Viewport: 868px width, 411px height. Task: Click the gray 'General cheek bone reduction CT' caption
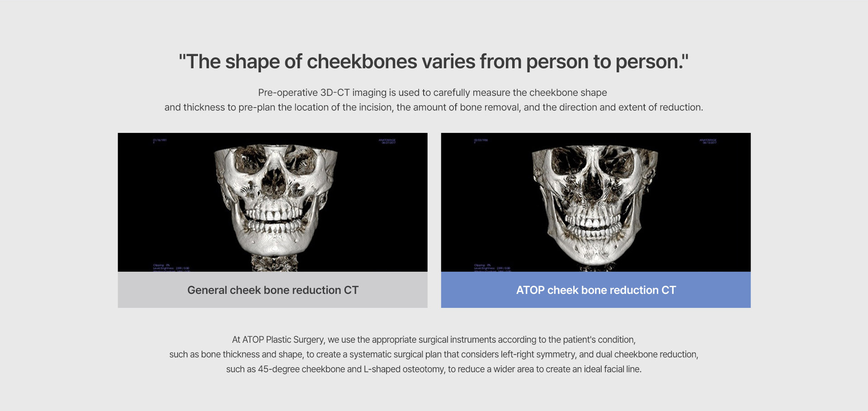click(273, 290)
